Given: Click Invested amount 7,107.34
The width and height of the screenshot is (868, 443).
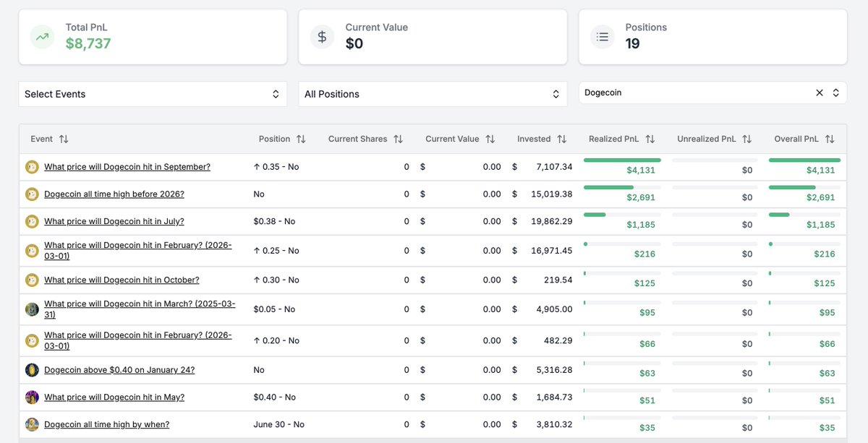Looking at the screenshot, I should 554,167.
